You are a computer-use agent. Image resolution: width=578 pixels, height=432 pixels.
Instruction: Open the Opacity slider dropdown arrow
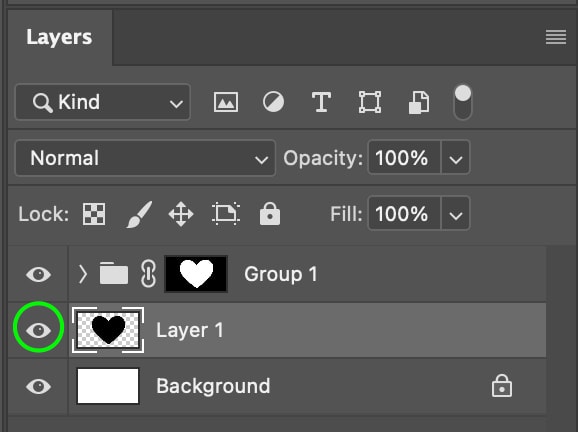pos(456,158)
